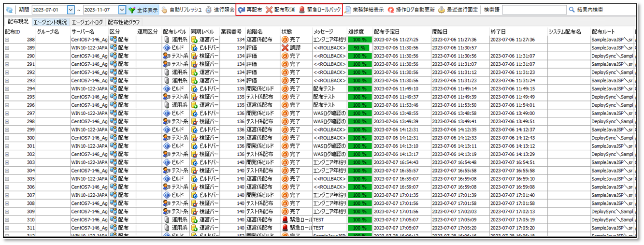The width and height of the screenshot is (644, 245).
Task: Open the start date 2023-07-01 dropdown
Action: pos(71,10)
